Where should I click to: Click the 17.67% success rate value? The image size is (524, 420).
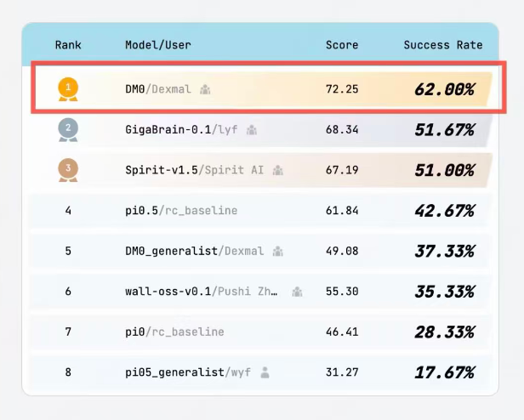(x=444, y=372)
